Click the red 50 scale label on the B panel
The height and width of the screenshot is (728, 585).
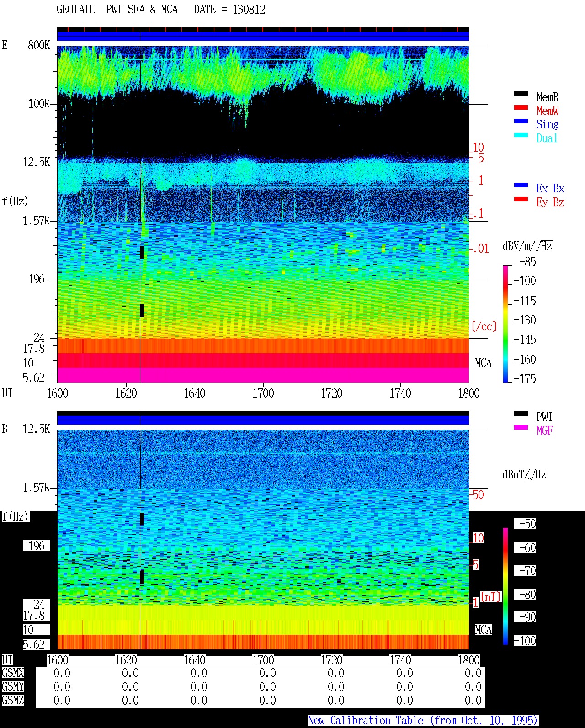click(x=478, y=494)
